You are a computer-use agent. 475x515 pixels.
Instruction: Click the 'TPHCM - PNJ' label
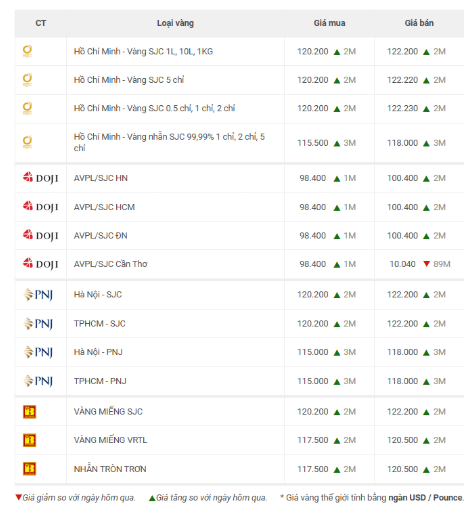(x=100, y=381)
